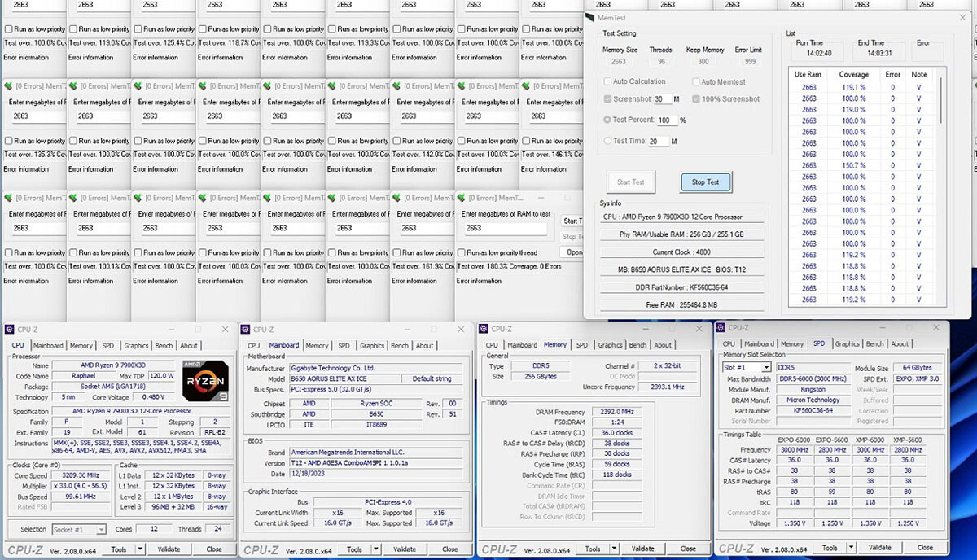This screenshot has height=560, width=977.
Task: Click title icon of MemTest window showing 161.9% coverage
Action: click(x=396, y=198)
